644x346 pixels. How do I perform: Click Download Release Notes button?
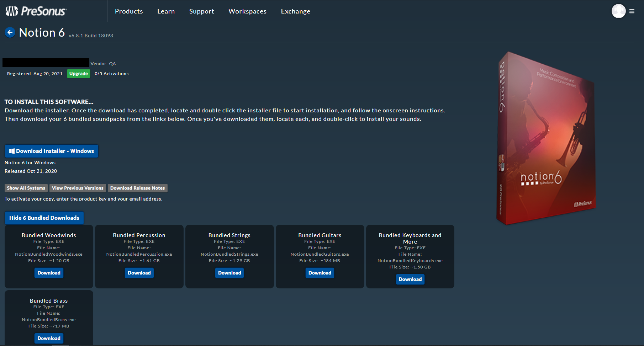(137, 188)
